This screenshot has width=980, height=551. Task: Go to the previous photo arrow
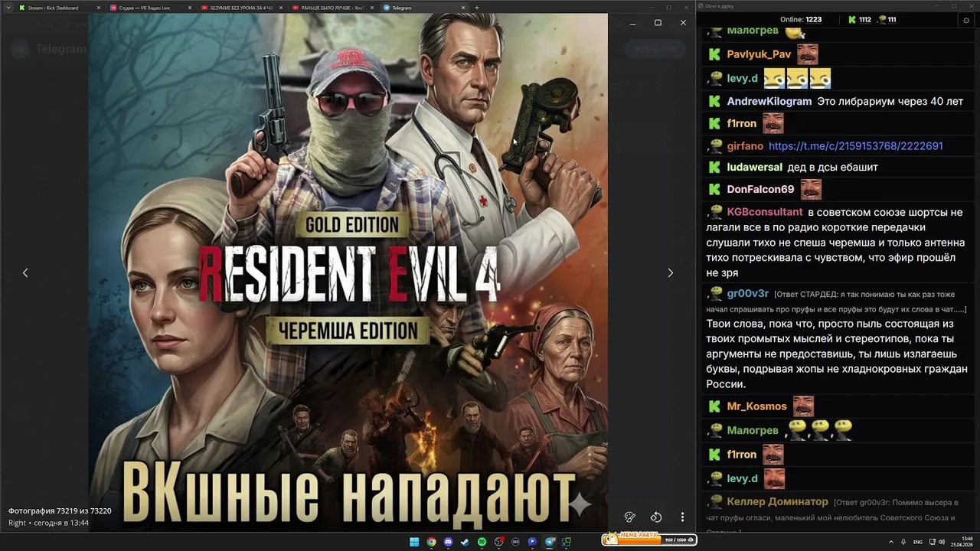25,272
